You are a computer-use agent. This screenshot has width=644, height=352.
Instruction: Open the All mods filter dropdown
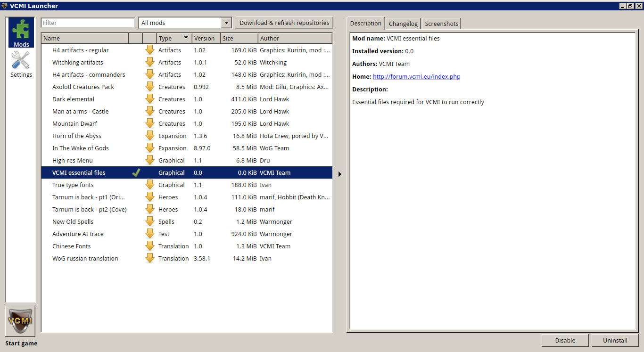[226, 23]
